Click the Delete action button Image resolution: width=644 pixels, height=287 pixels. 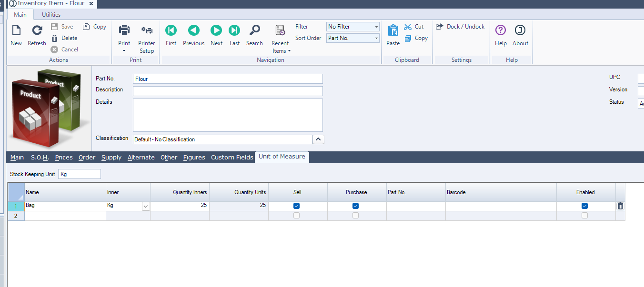[x=64, y=38]
